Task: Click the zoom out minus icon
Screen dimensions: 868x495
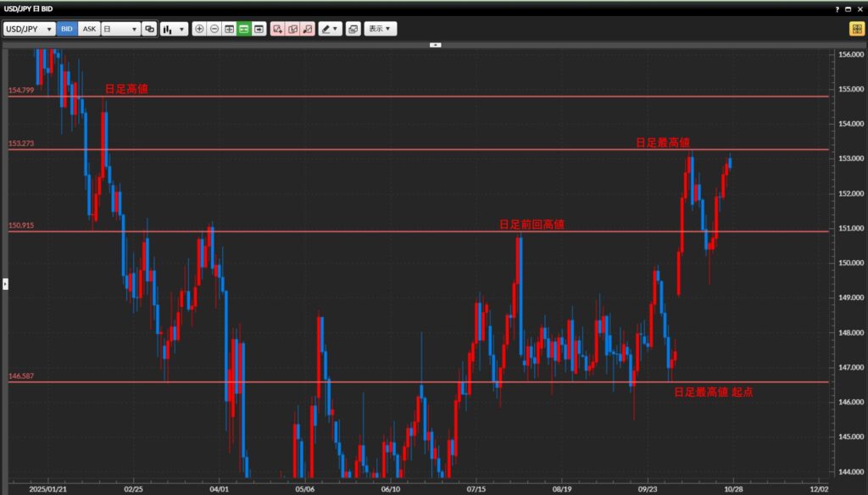Action: (x=214, y=29)
